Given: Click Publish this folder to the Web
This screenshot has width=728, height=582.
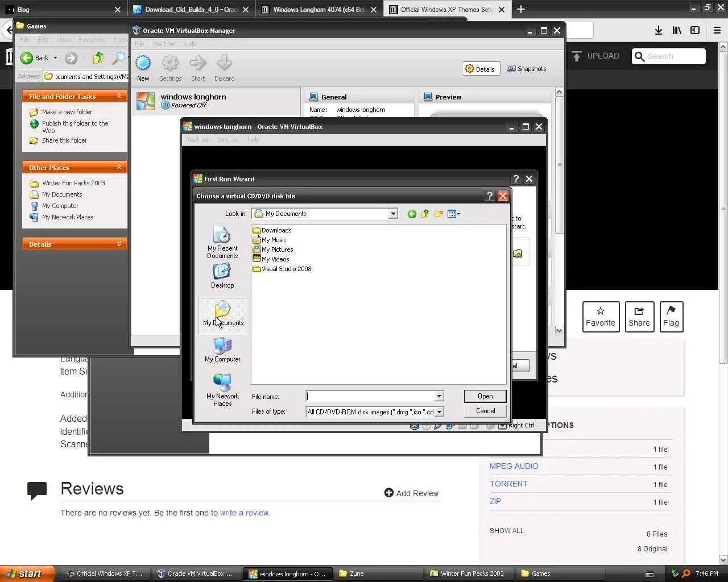Looking at the screenshot, I should [x=75, y=127].
